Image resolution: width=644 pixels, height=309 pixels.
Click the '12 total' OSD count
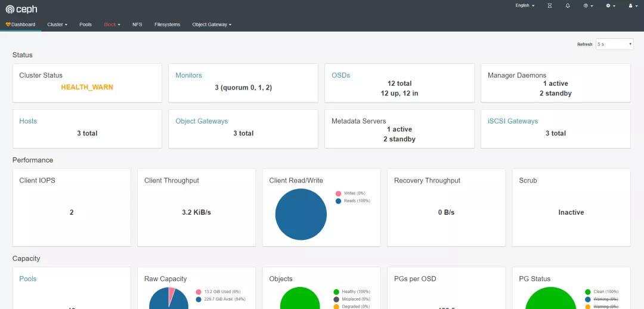[x=399, y=84]
